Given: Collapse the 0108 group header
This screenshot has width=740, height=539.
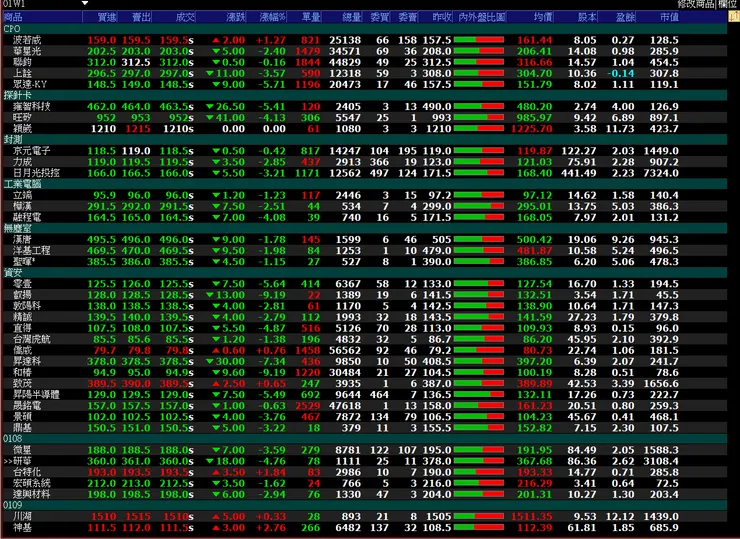Looking at the screenshot, I should [x=364, y=439].
